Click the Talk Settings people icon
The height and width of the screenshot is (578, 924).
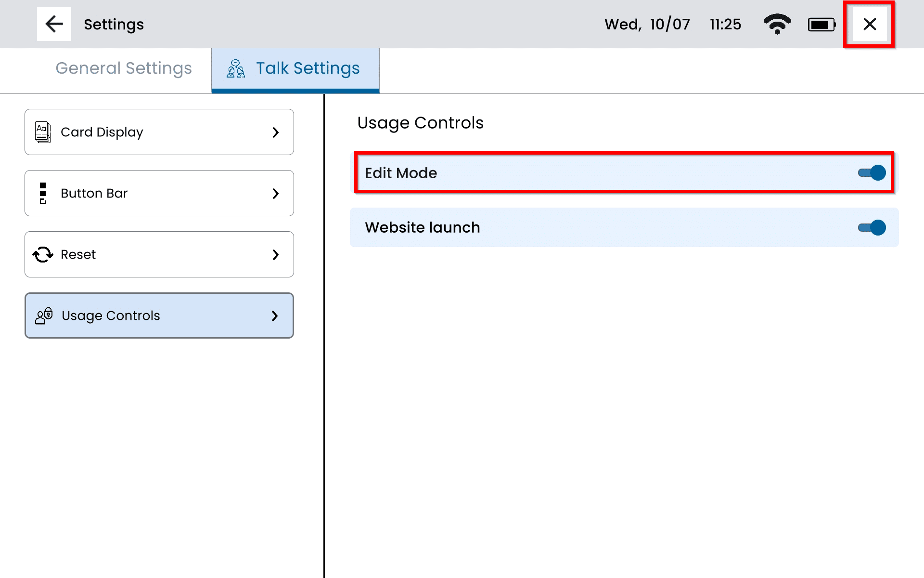pos(236,69)
